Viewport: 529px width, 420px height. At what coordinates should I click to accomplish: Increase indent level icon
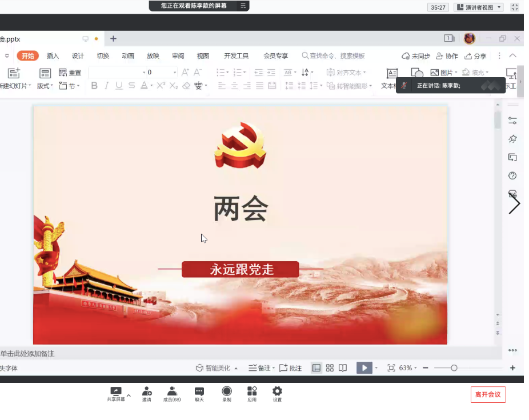pos(271,72)
